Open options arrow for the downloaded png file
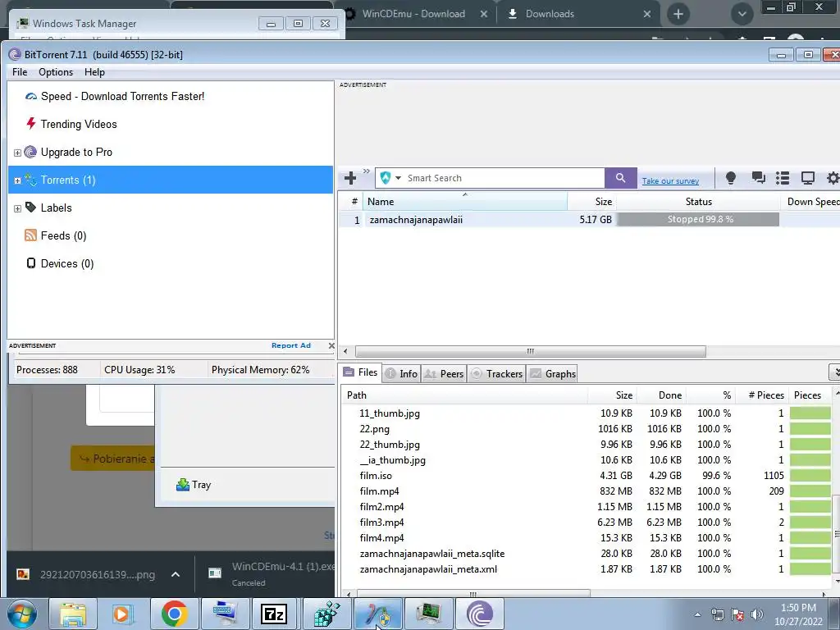This screenshot has height=630, width=840. [176, 574]
